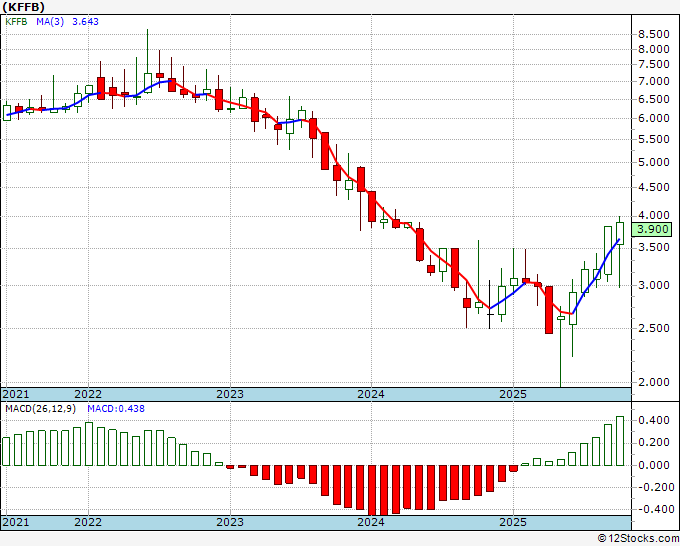680x546 pixels.
Task: Open the 12Stocks.com copyright link
Action: click(638, 539)
